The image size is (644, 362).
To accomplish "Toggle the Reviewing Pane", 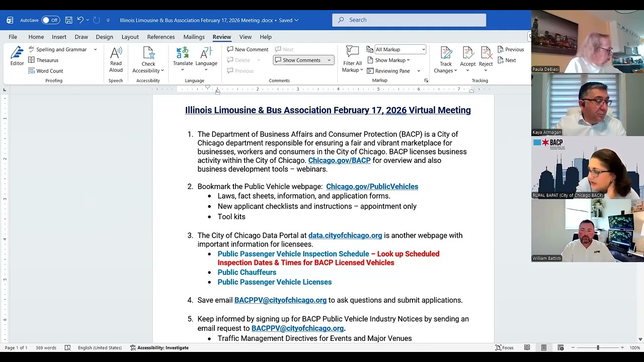I will [x=388, y=71].
